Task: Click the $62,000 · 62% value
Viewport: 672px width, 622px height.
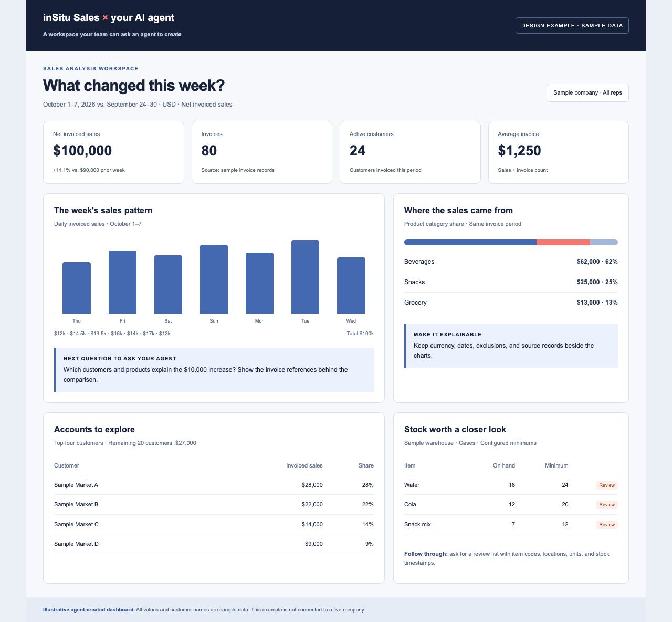Action: [597, 262]
